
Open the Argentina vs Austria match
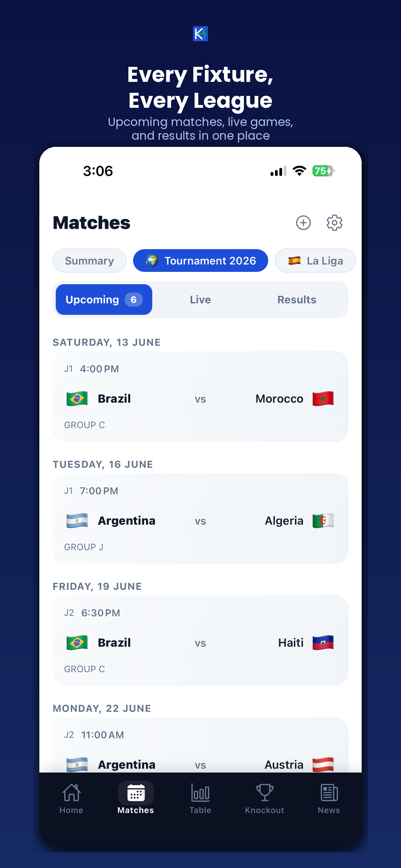[200, 745]
